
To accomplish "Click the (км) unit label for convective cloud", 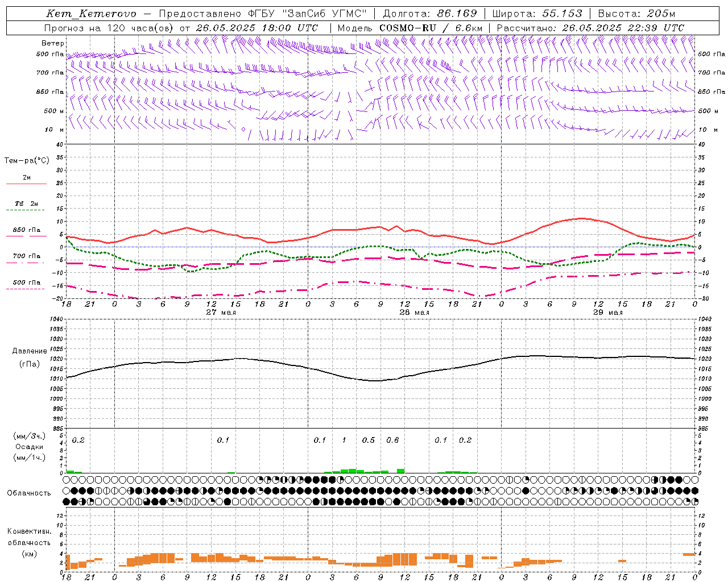I will [x=29, y=554].
